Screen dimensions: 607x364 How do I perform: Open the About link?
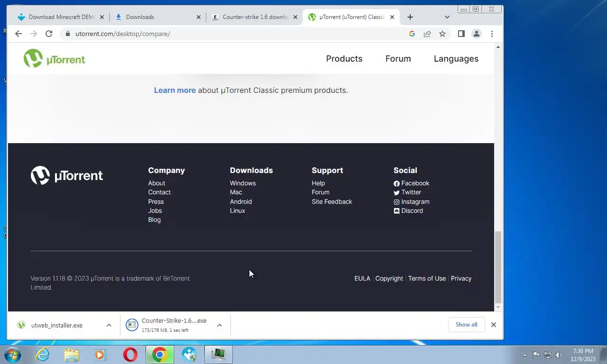(x=156, y=183)
